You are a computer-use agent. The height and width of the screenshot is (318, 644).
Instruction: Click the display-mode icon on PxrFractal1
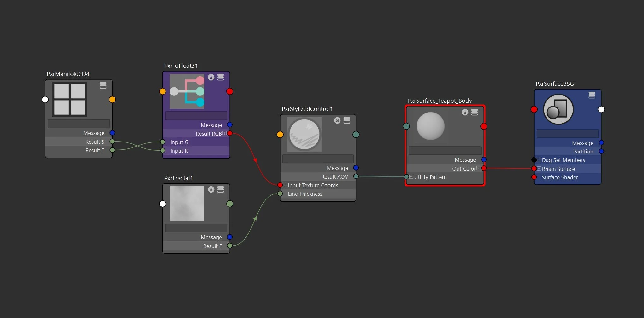[220, 190]
